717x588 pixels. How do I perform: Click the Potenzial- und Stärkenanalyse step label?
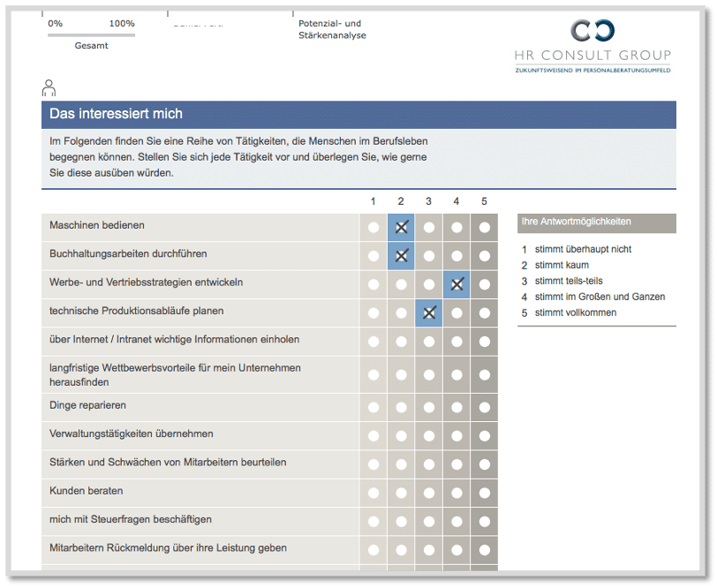[332, 29]
